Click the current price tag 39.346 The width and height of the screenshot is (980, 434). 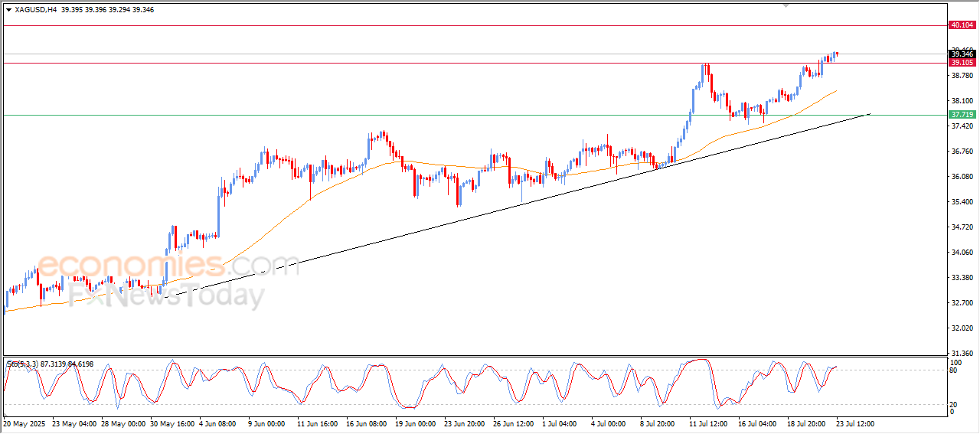(x=962, y=54)
